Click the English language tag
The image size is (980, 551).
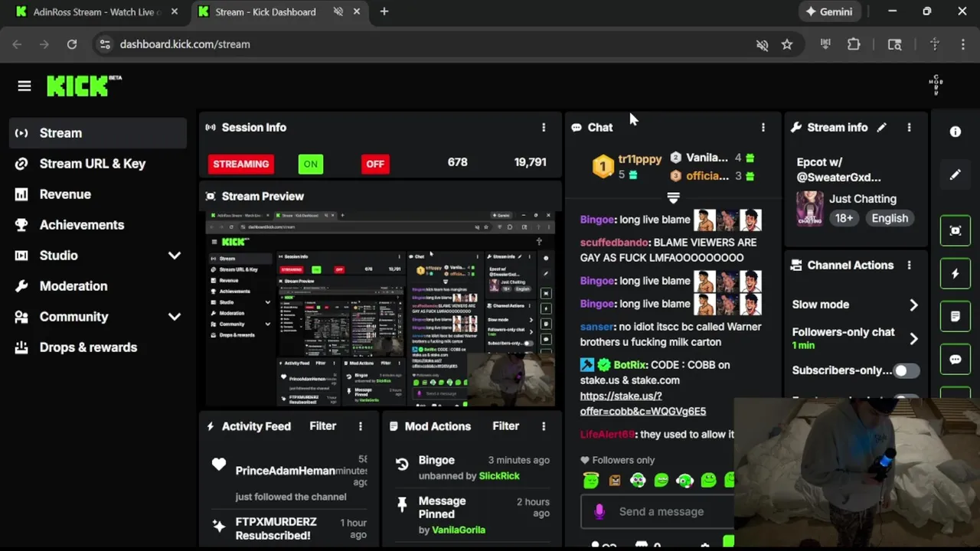point(890,218)
